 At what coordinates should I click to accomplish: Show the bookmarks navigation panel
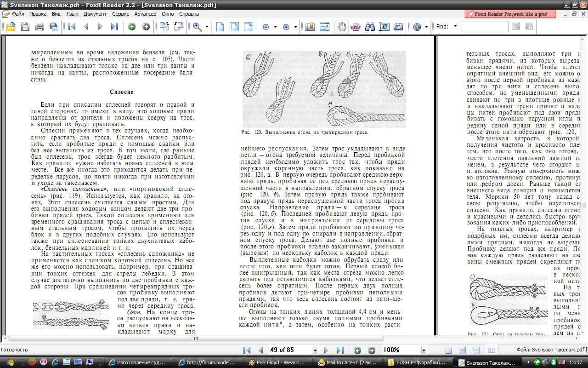(310, 27)
